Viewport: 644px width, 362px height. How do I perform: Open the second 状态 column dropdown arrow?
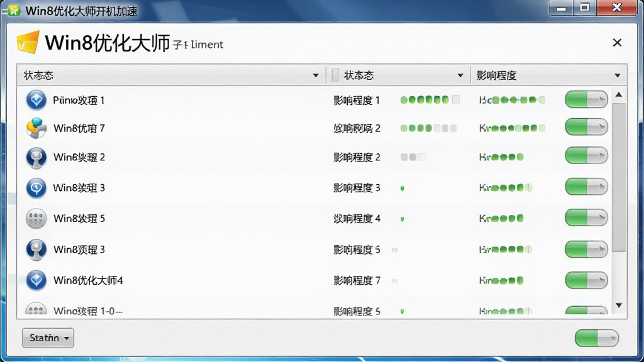coord(460,75)
